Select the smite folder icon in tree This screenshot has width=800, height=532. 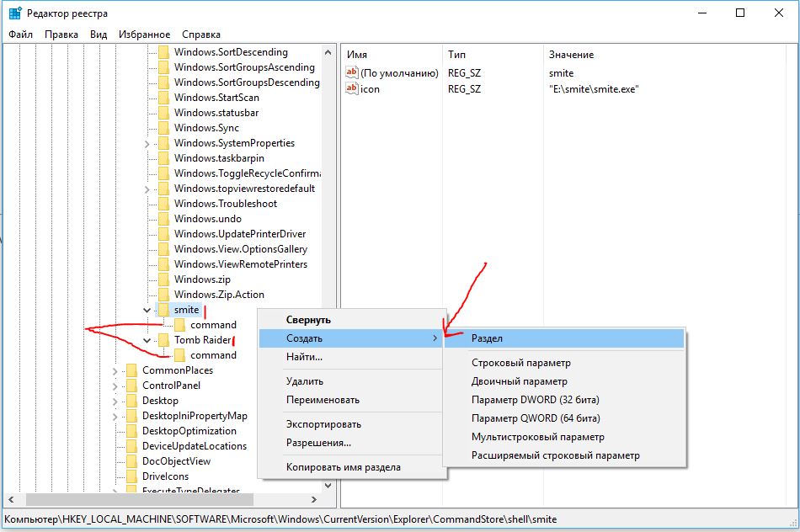tap(163, 310)
